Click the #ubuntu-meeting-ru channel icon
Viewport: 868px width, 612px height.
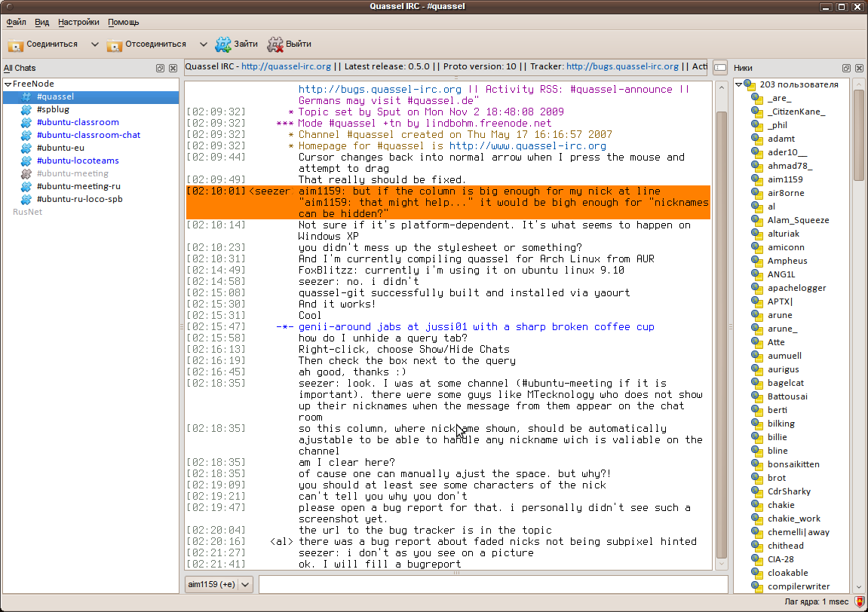pyautogui.click(x=26, y=186)
